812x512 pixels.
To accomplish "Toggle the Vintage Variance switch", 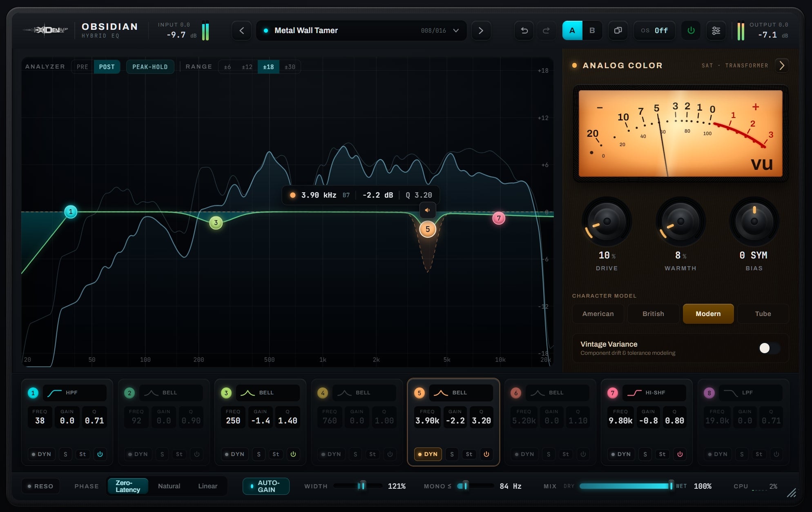I will (x=770, y=348).
